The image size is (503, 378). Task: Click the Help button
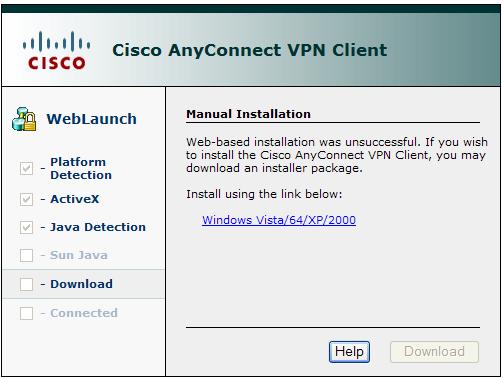pos(349,352)
